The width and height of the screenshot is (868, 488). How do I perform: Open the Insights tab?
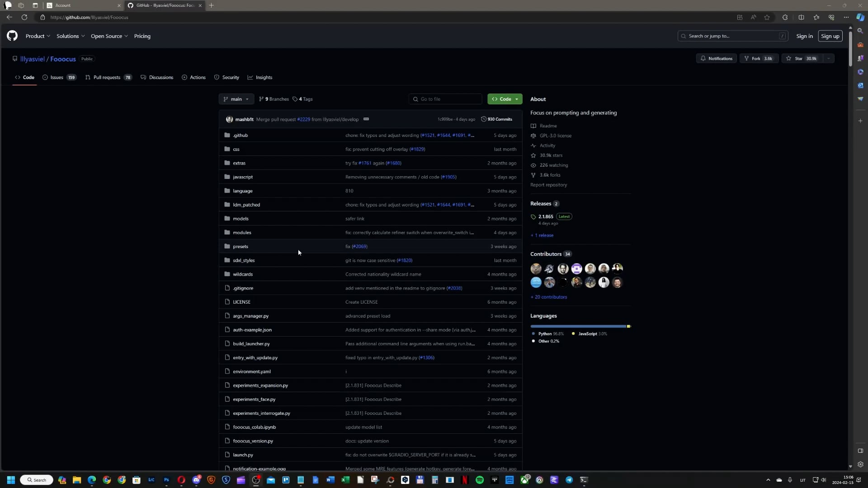point(260,77)
